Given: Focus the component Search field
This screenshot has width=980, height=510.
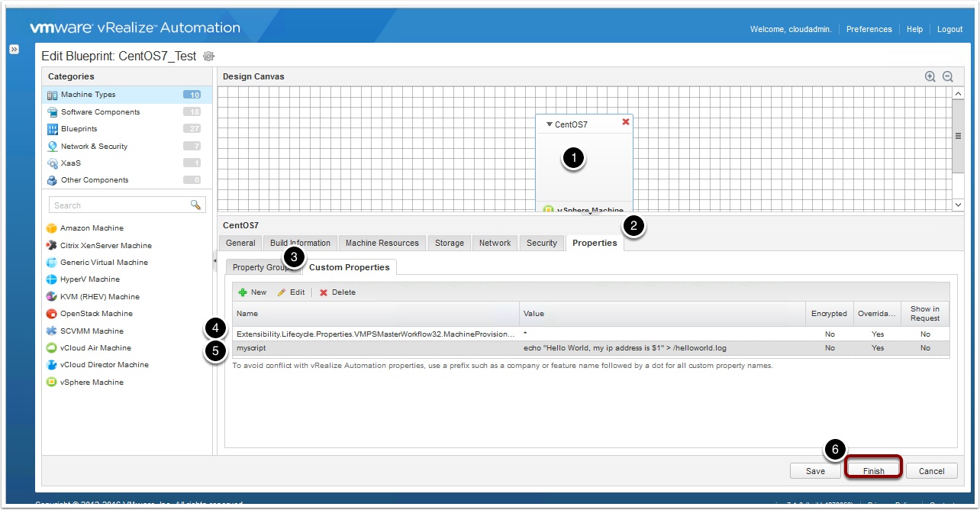Looking at the screenshot, I should 119,205.
